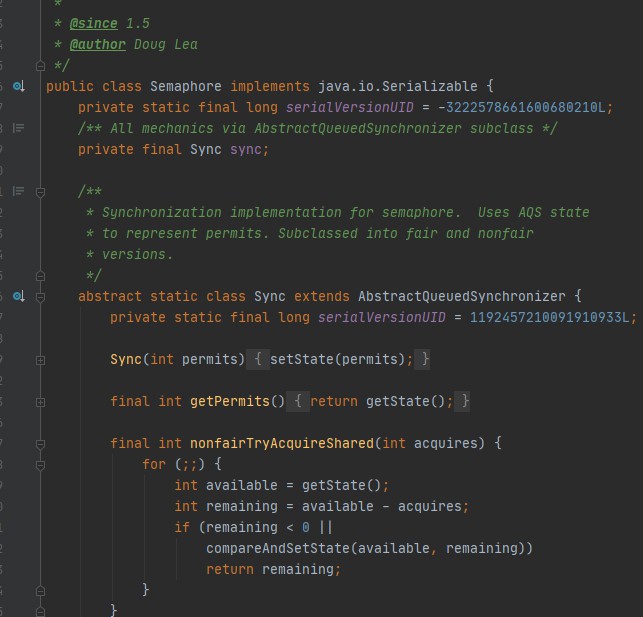Click the nonfairTryAcquireShared method name

(285, 443)
